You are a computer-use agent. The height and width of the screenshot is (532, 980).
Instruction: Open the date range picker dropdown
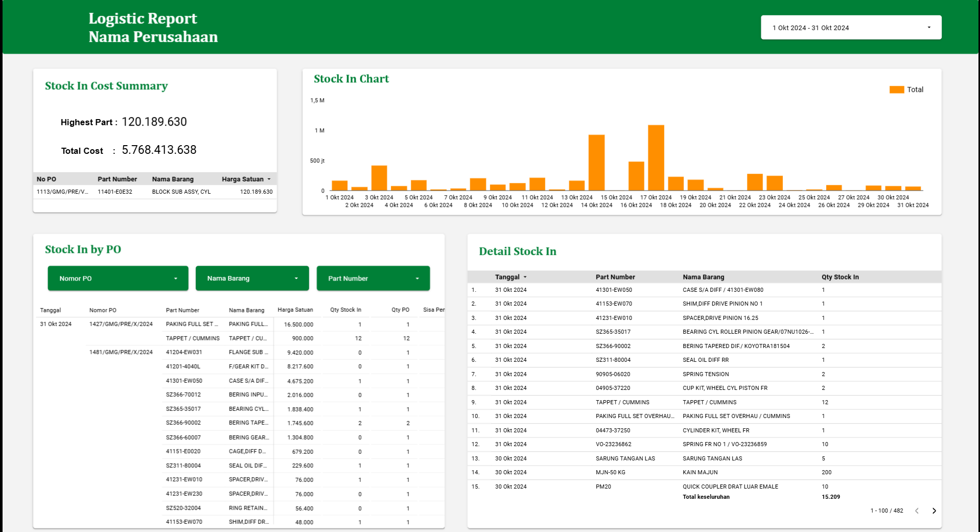(x=851, y=28)
